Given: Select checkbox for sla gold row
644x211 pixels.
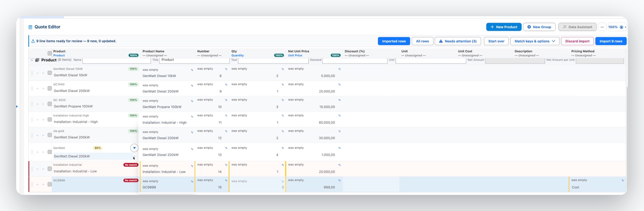Looking at the screenshot, I should coord(50,135).
